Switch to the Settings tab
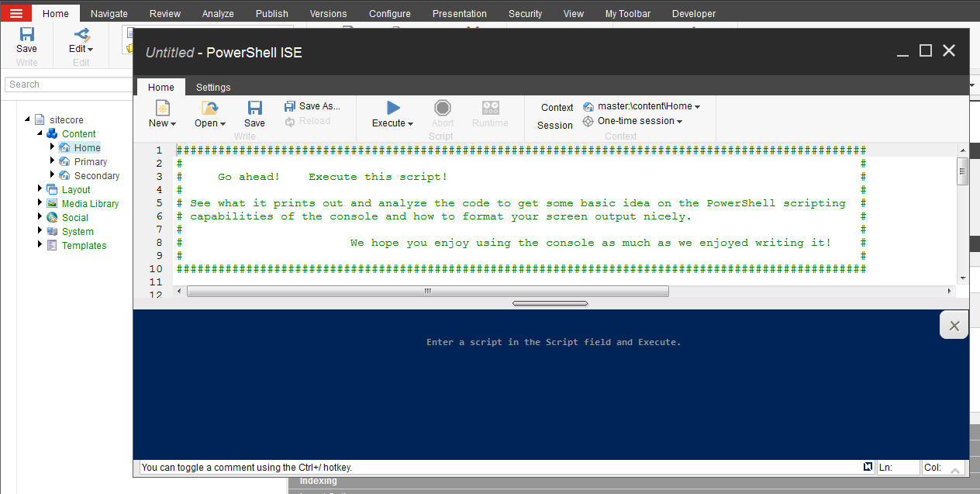The height and width of the screenshot is (494, 980). point(213,88)
